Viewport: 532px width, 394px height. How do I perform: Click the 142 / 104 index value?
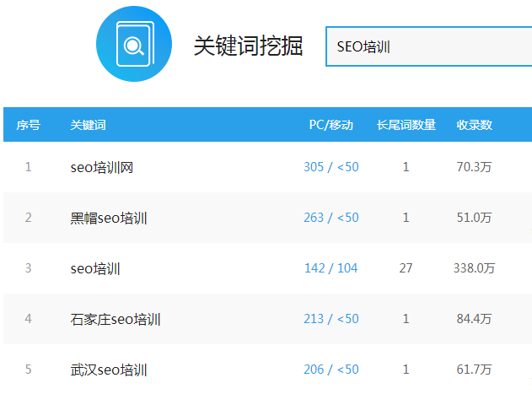pyautogui.click(x=331, y=268)
